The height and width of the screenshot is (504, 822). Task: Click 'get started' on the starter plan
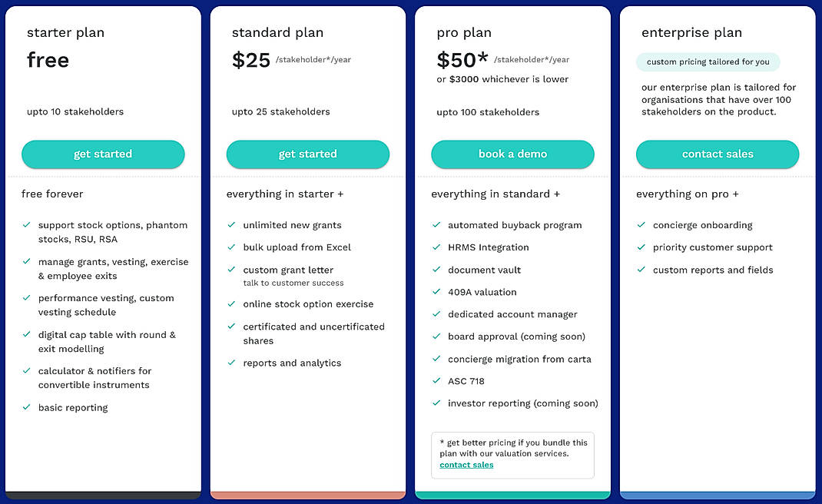click(103, 154)
